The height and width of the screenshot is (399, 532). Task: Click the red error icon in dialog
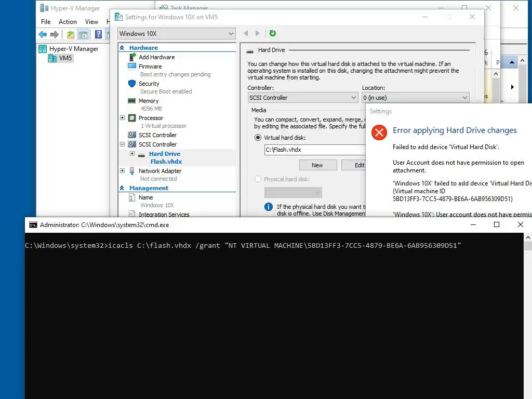click(379, 132)
